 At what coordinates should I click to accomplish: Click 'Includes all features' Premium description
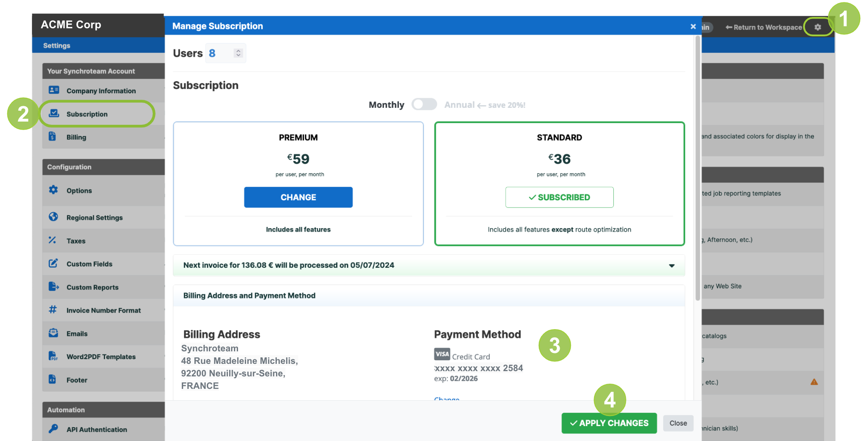tap(298, 229)
